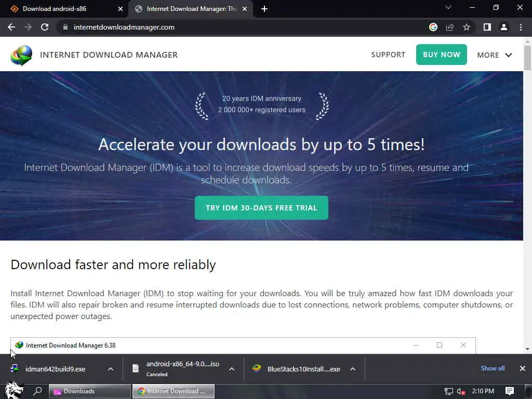Click the '20 years IDM anniversary' text
Screen dimensions: 532x399
coord(262,98)
